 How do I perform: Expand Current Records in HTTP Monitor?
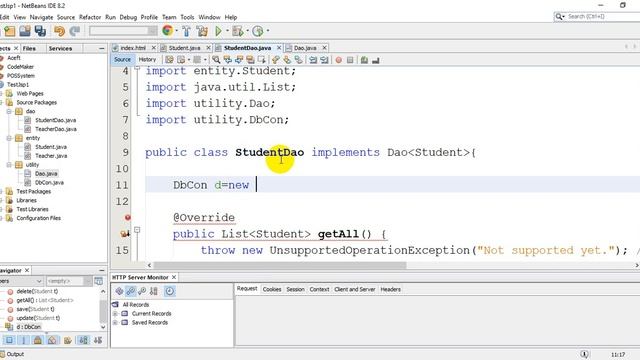coord(116,313)
